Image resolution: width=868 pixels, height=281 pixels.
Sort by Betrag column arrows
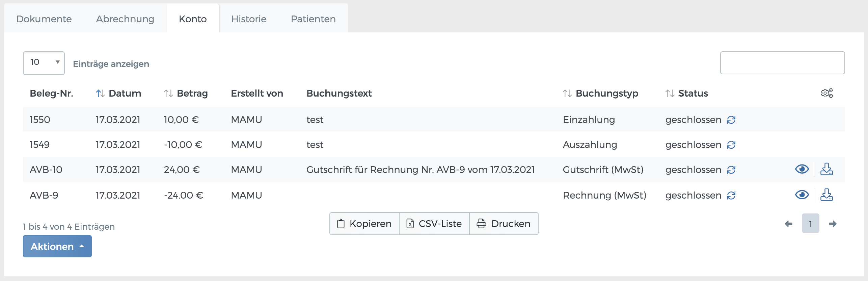coord(168,93)
